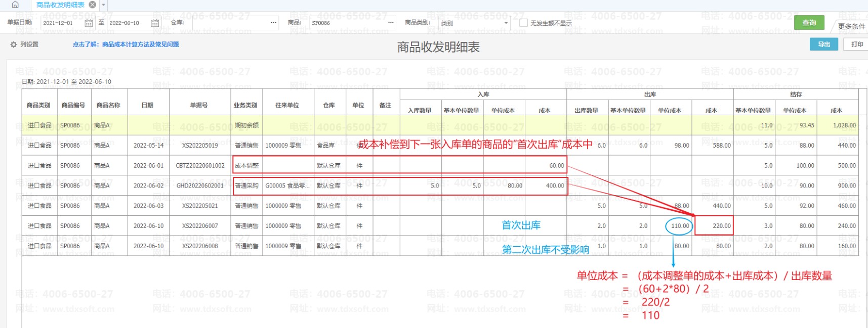This screenshot has height=328, width=868.
Task: Click the green 查询 button
Action: (809, 23)
